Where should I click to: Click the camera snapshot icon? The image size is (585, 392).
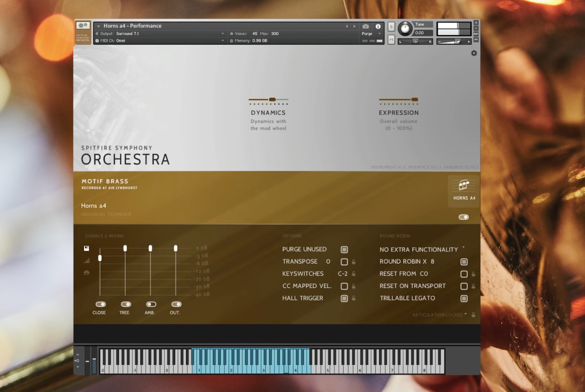point(366,26)
